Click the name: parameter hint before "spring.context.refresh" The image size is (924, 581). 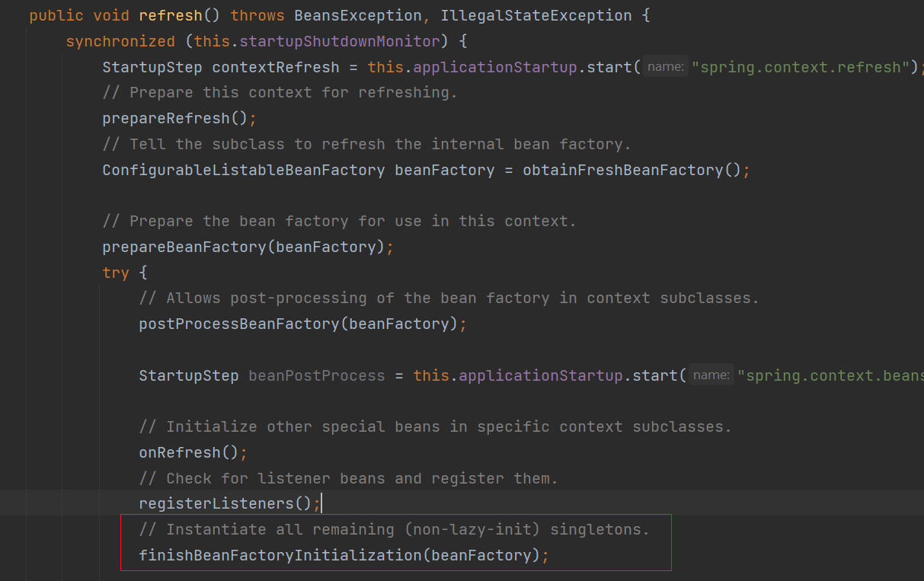coord(665,67)
